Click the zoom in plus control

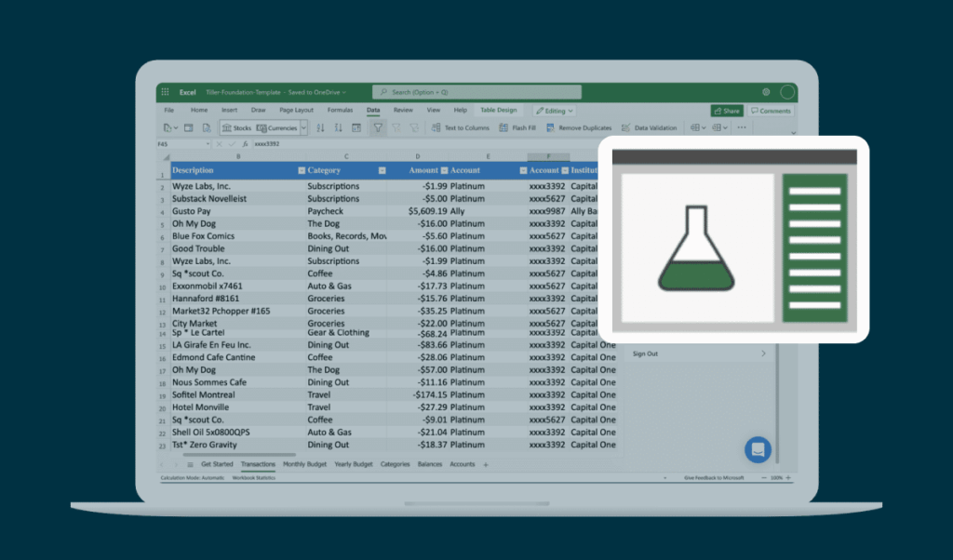point(788,477)
